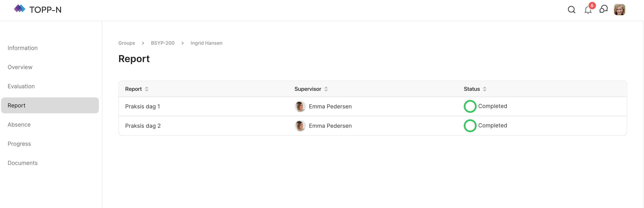
Task: Open the user profile avatar
Action: pyautogui.click(x=619, y=10)
